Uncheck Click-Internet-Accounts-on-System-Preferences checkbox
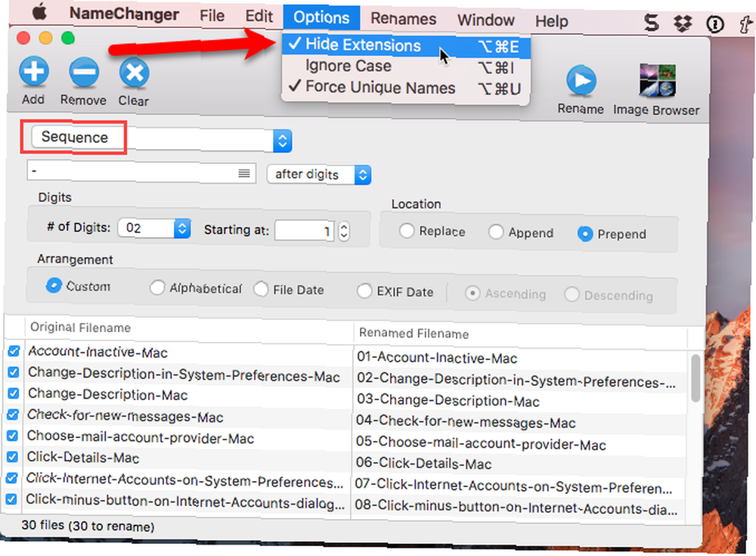This screenshot has width=756, height=556. [12, 478]
